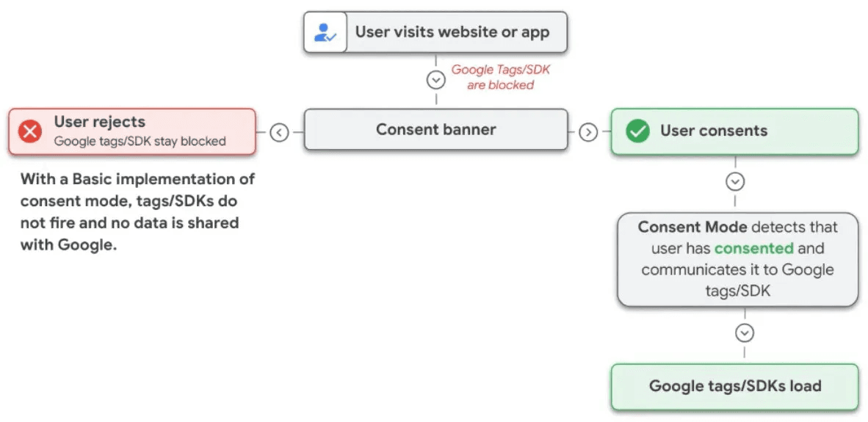Click the Basic implementation explanation paragraph
Image resolution: width=868 pixels, height=422 pixels.
point(137,211)
